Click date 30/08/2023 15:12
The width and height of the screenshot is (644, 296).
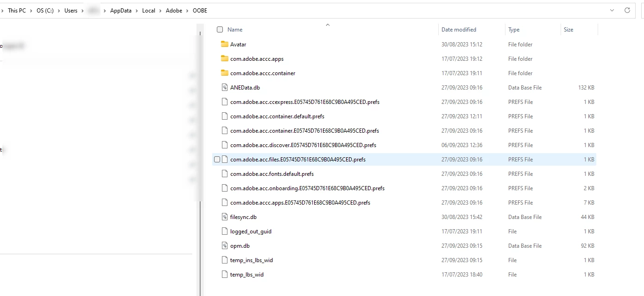pos(462,45)
